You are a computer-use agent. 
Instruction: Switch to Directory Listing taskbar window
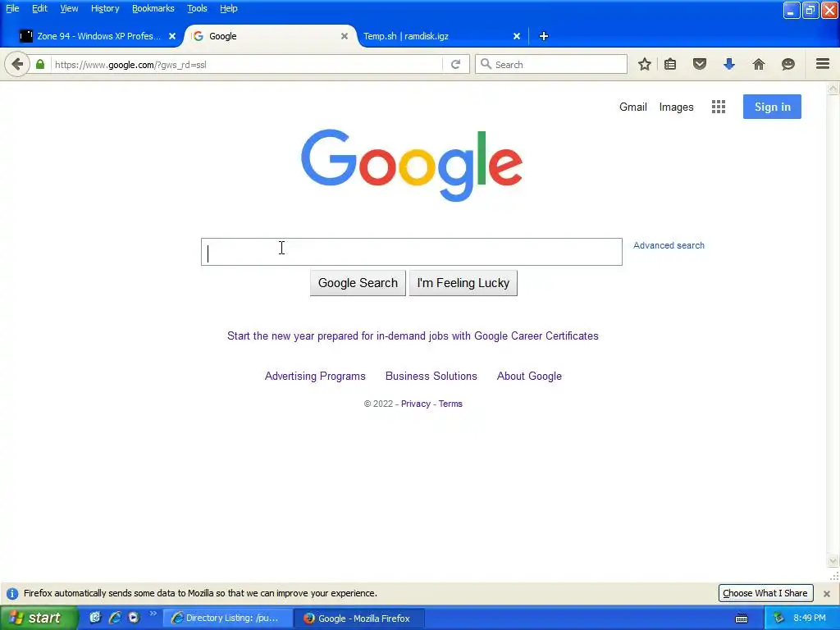[x=228, y=619]
